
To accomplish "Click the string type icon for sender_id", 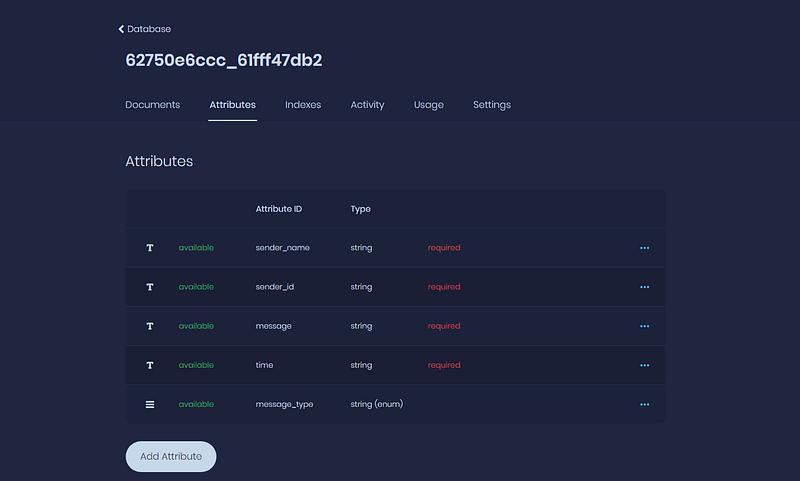I will pos(150,287).
